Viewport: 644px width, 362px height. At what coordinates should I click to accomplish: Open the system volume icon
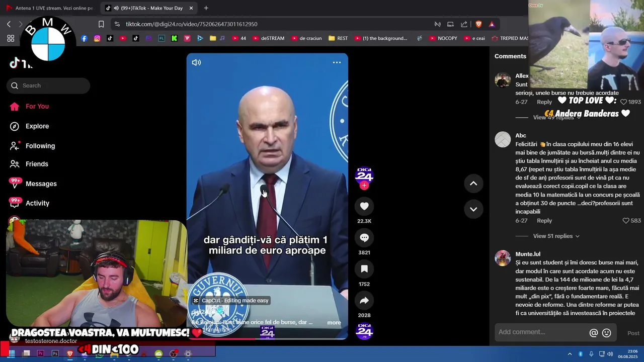tap(610, 354)
